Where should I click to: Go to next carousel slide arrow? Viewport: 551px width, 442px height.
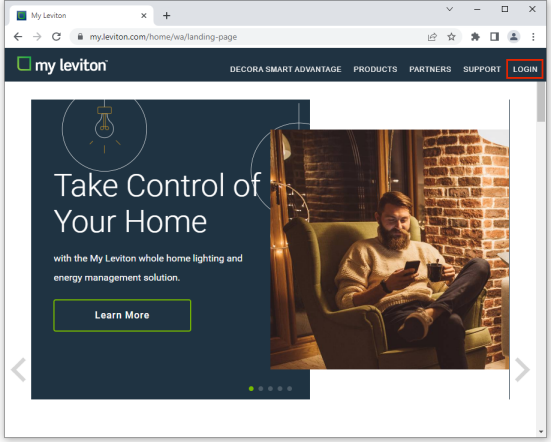click(523, 370)
